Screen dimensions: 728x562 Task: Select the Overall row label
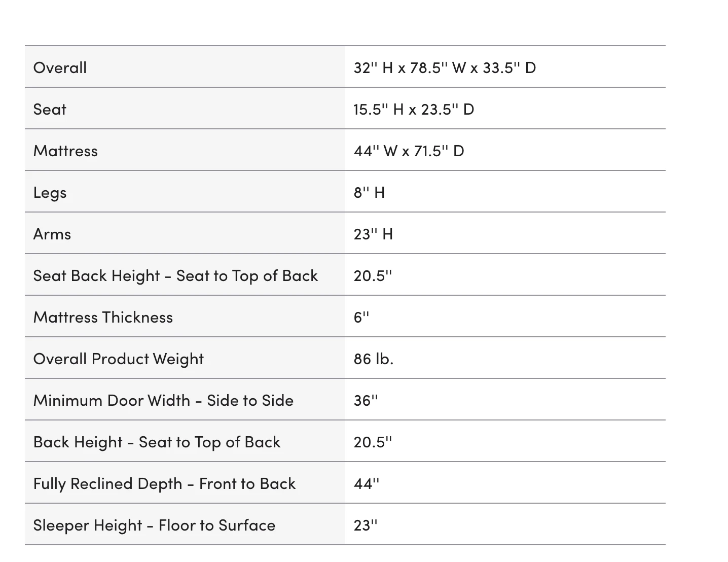click(60, 67)
